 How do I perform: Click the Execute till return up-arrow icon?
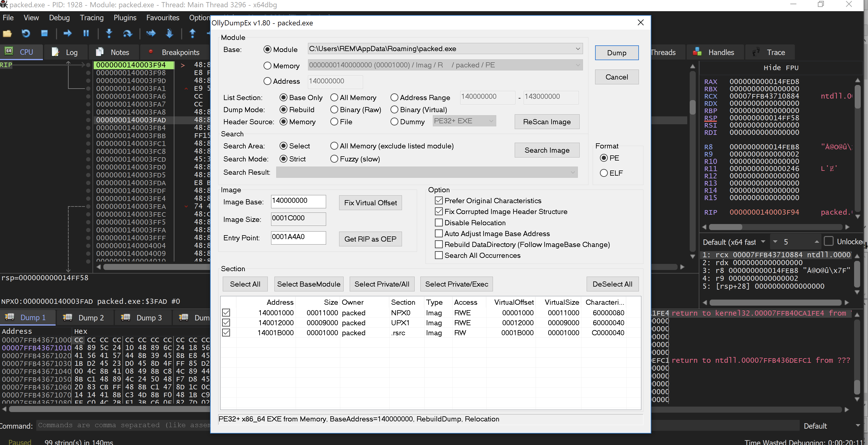pos(193,33)
